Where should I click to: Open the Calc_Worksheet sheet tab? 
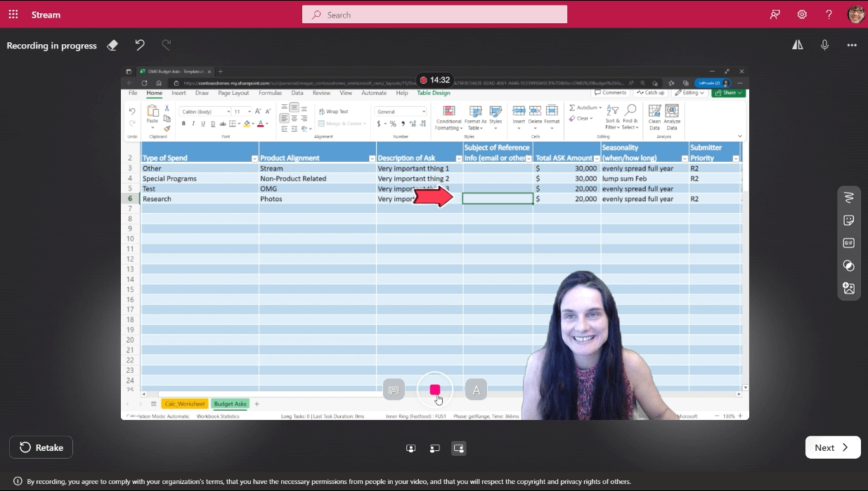185,404
